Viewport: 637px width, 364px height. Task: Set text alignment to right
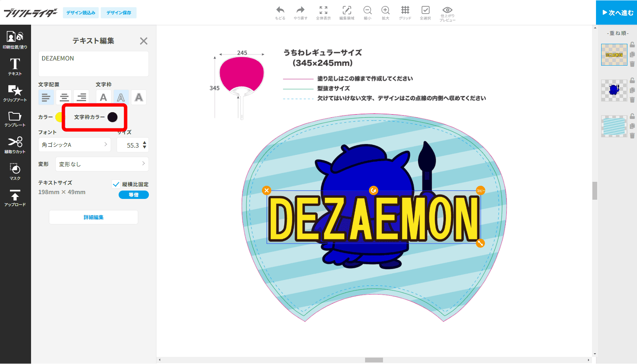(x=82, y=97)
